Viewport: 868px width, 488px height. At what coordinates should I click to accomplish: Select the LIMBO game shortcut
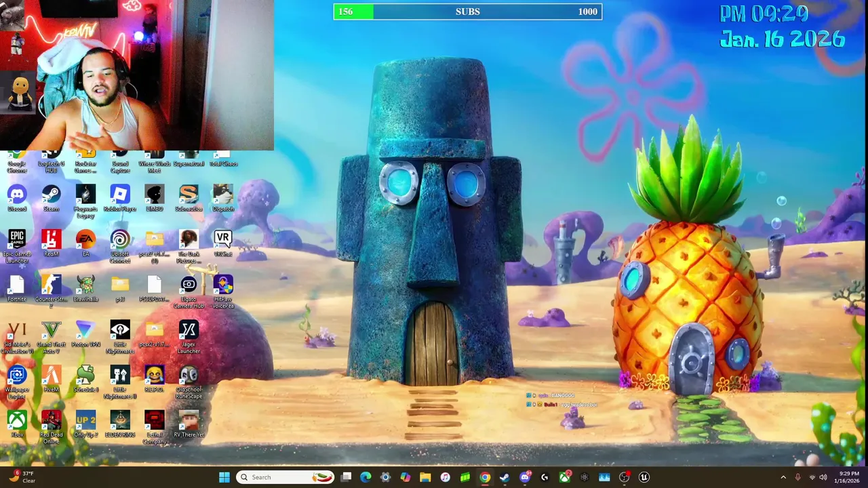(x=154, y=198)
